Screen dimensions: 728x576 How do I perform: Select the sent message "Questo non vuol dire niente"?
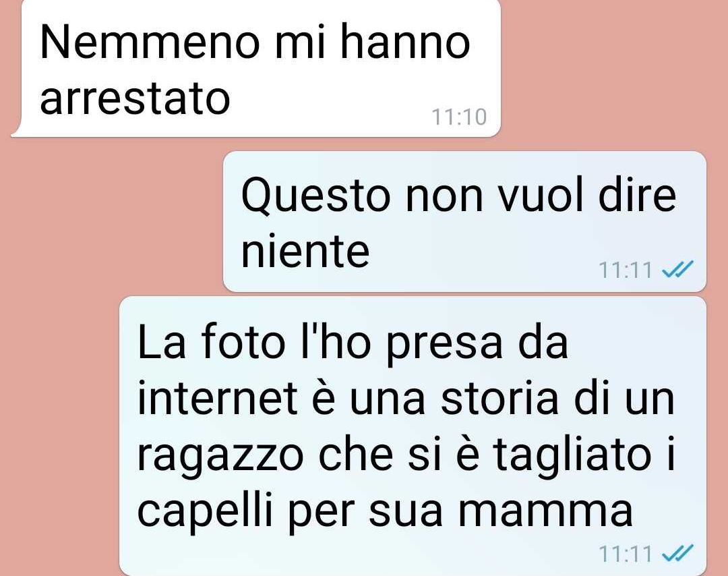(x=464, y=222)
